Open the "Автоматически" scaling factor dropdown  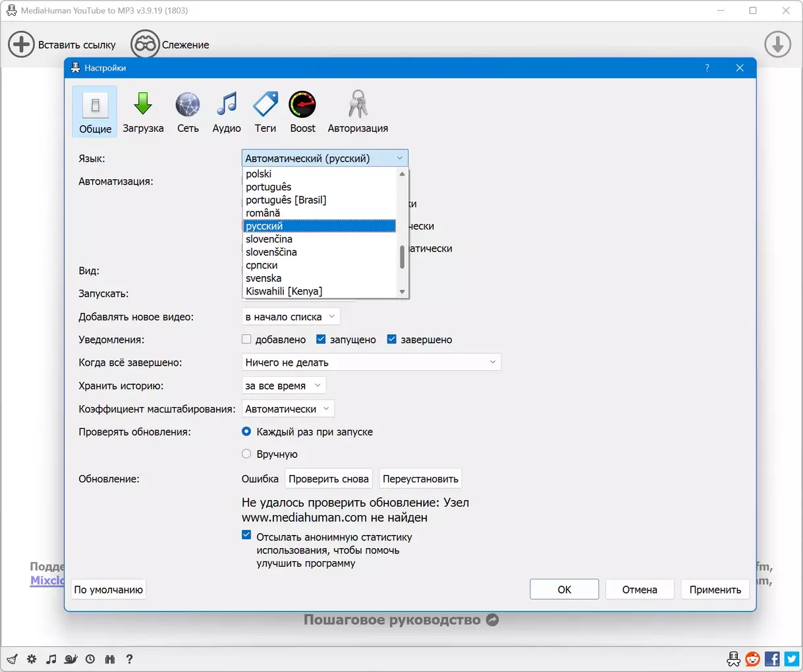click(x=288, y=409)
